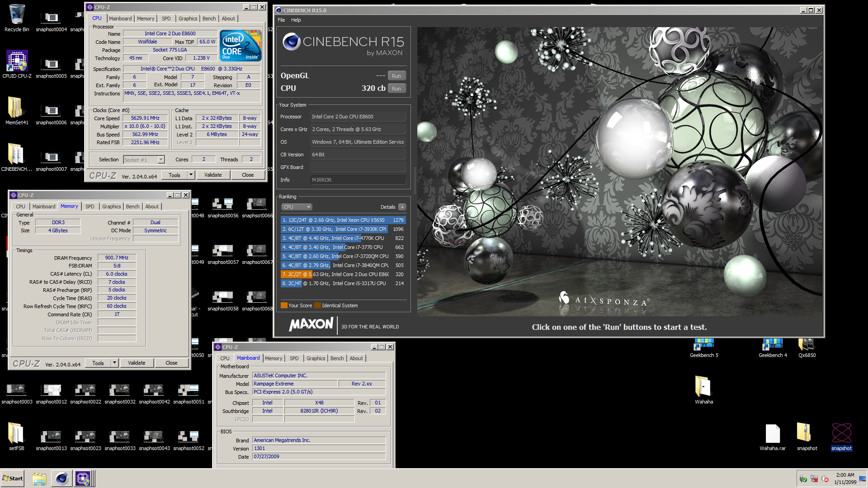Image resolution: width=868 pixels, height=488 pixels.
Task: Open the snaphsot0005 image file
Action: point(51,68)
